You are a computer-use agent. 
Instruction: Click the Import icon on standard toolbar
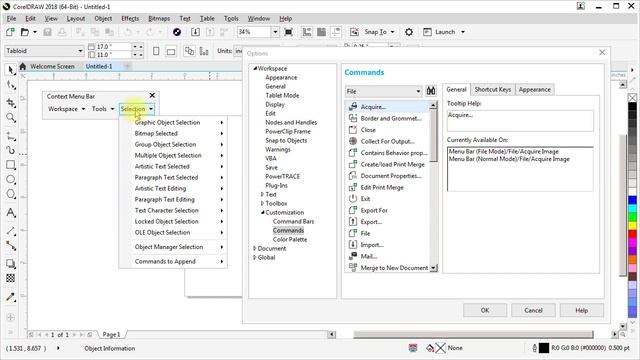[195, 32]
